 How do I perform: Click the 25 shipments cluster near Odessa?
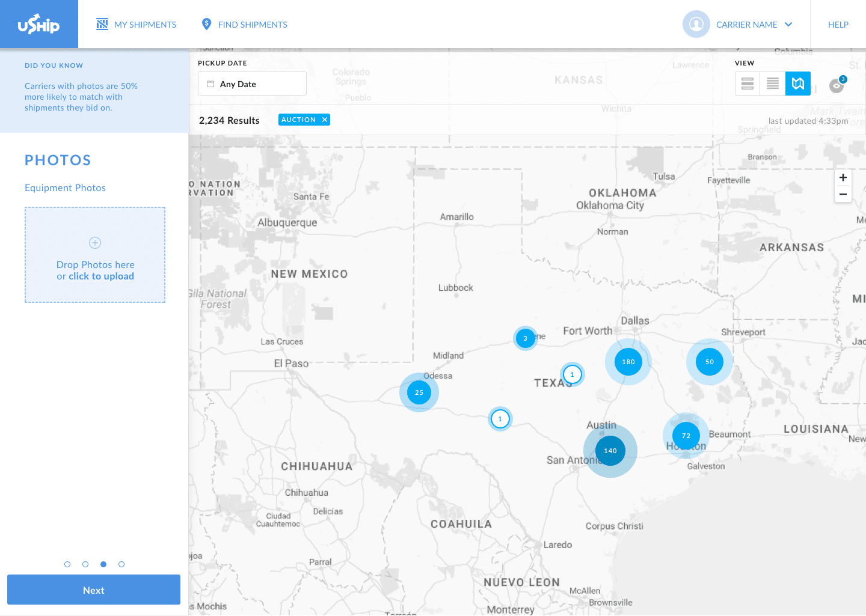tap(419, 392)
